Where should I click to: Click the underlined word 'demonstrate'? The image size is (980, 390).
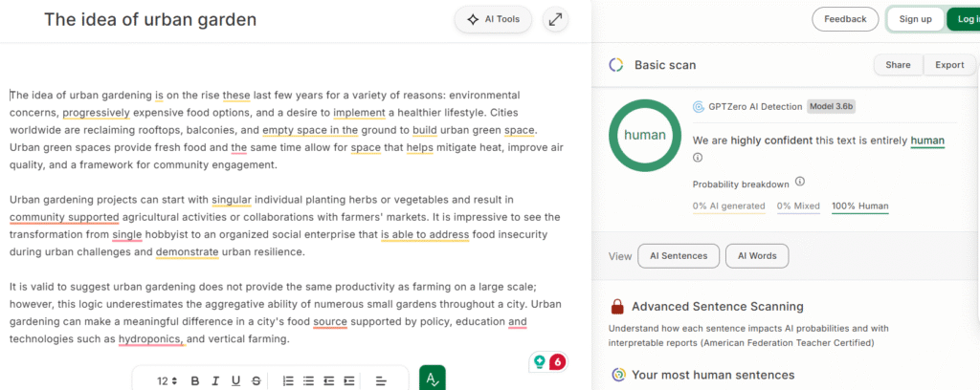(188, 252)
